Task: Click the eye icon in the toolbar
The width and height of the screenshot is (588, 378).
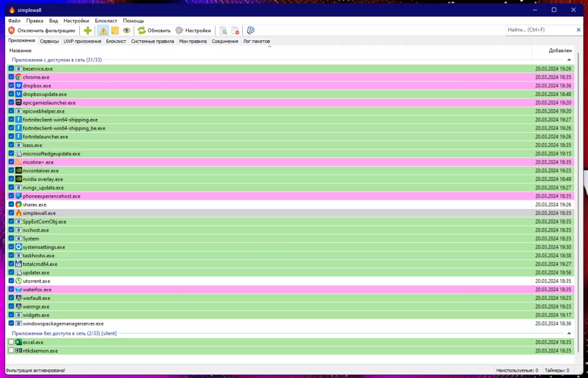Action: (x=126, y=30)
